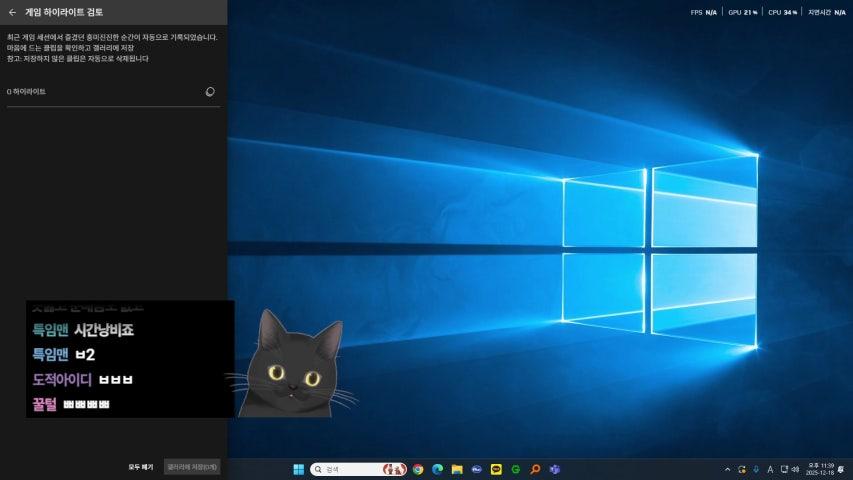The image size is (853, 480).
Task: Click the 갤러리에 저장 button
Action: point(192,467)
